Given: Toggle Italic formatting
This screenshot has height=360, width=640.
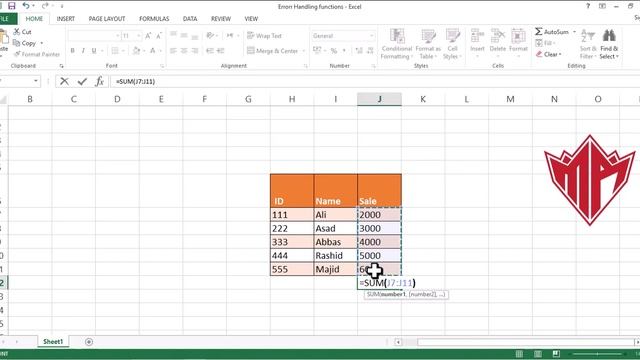Looking at the screenshot, I should coord(83,51).
